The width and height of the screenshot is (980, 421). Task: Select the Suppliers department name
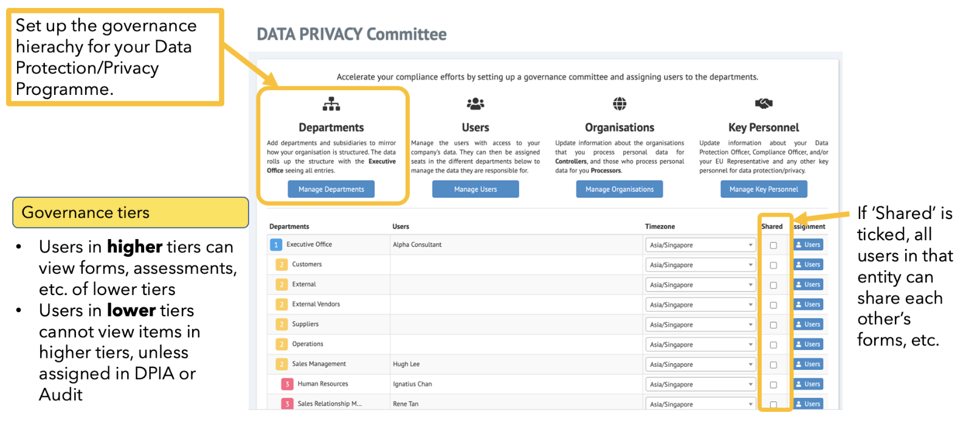coord(305,324)
